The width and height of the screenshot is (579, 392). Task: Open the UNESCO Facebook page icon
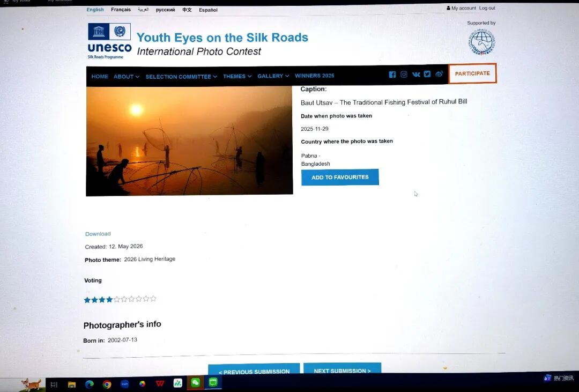[x=392, y=75]
